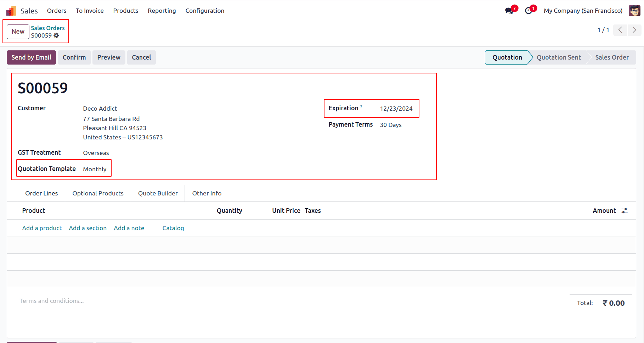Switch to the Optional Products tab

[98, 193]
